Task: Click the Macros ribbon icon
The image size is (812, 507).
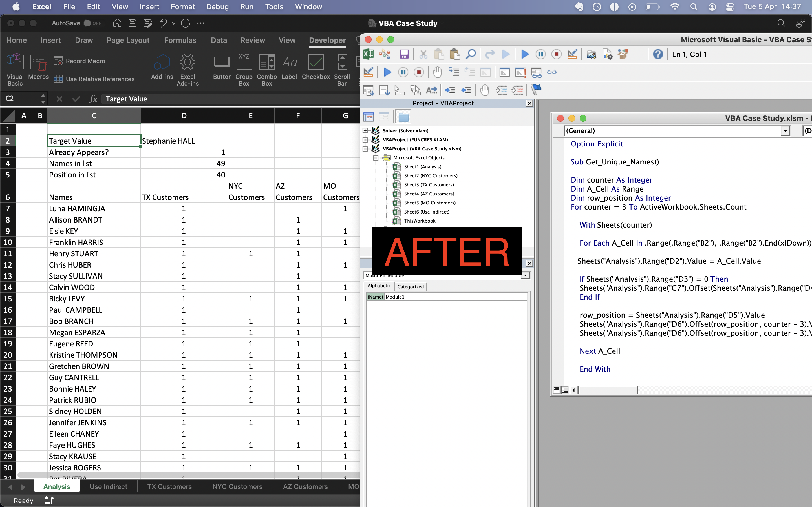Action: click(x=38, y=67)
